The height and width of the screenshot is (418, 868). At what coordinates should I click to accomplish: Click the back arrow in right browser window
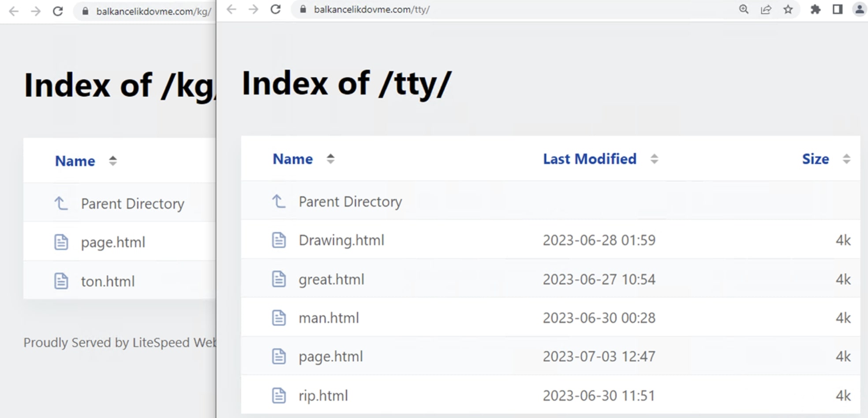tap(232, 9)
